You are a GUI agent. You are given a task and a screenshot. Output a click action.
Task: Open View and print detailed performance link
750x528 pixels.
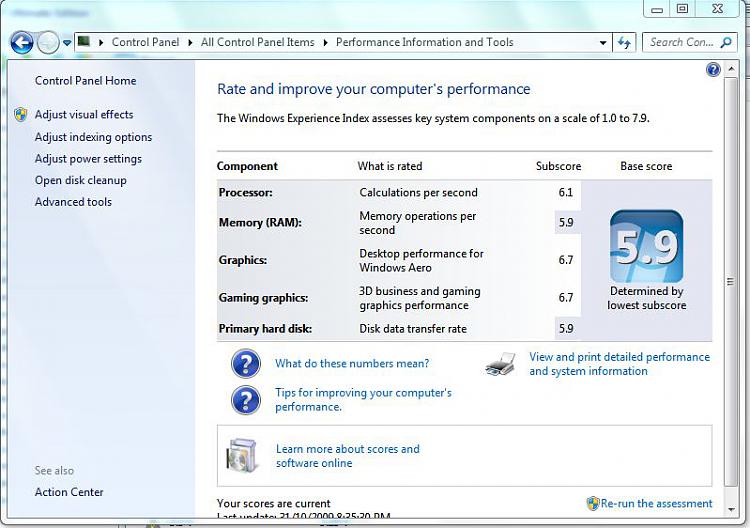pos(619,364)
